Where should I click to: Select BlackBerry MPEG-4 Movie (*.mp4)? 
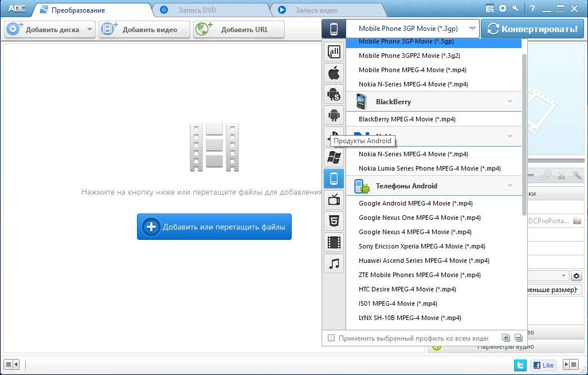(433, 119)
